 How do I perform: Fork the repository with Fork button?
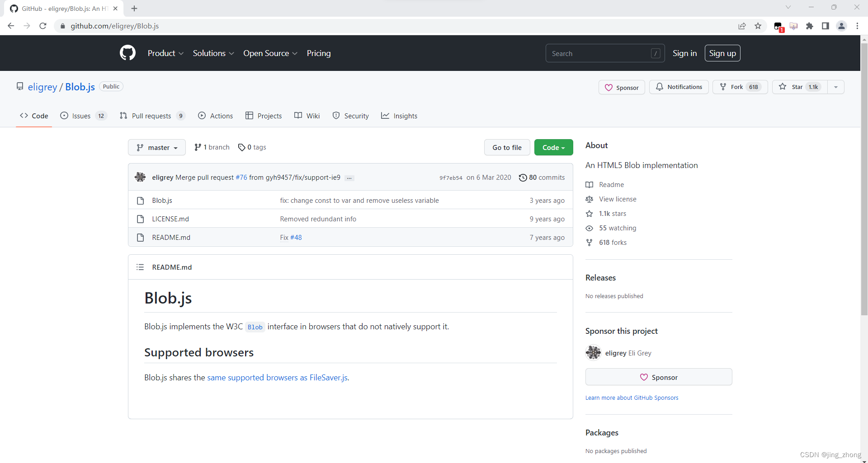coord(740,87)
